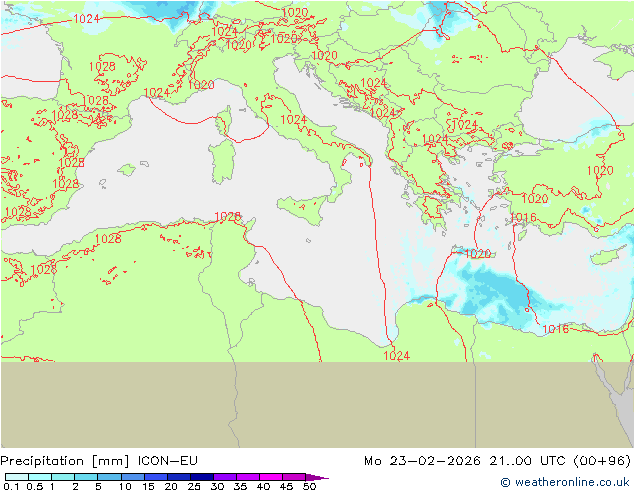Click the 1020 isobar label near Genoa
The height and width of the screenshot is (490, 634).
click(201, 85)
